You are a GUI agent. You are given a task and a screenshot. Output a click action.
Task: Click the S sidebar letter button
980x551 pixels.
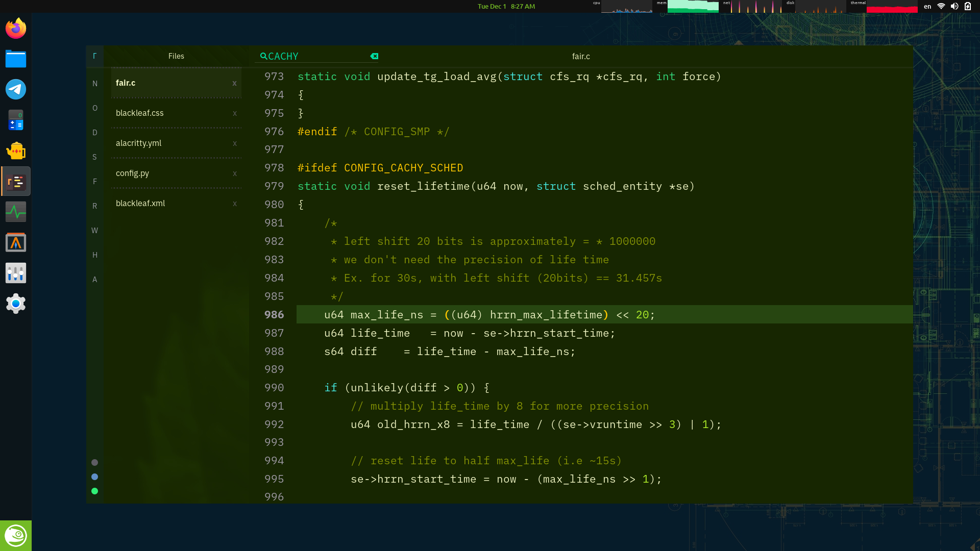(x=95, y=157)
